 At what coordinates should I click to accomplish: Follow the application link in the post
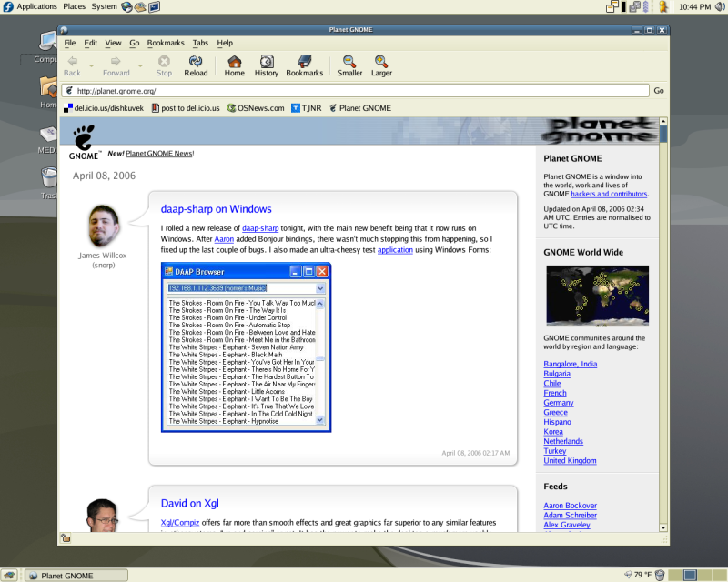(395, 250)
